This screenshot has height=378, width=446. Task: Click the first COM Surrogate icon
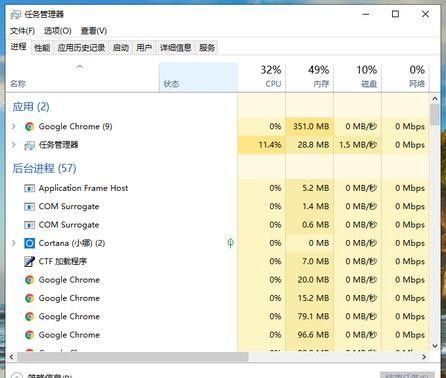point(29,207)
